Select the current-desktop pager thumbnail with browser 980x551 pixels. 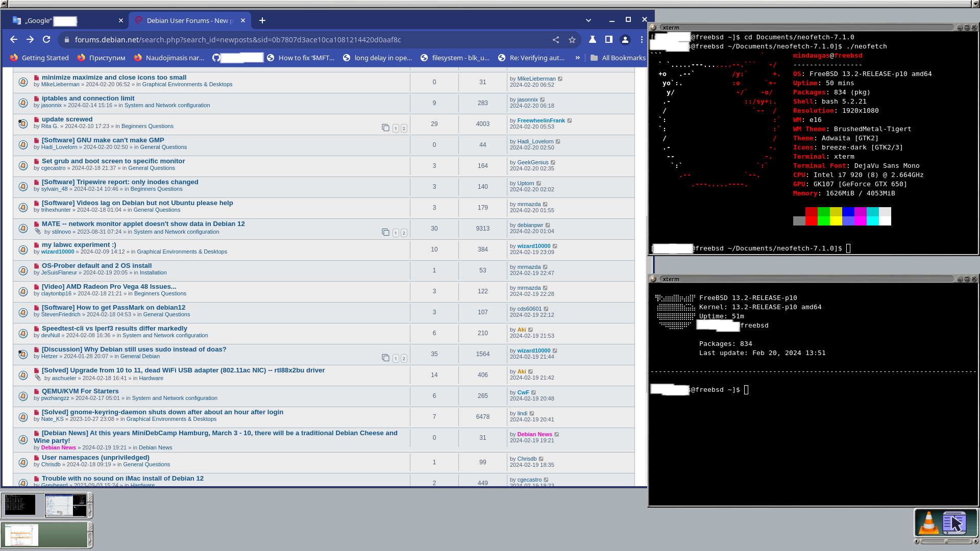(66, 505)
